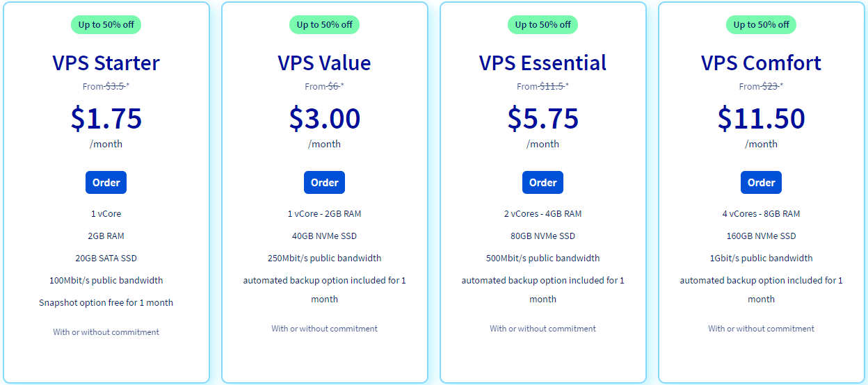868x385 pixels.
Task: Click the VPS Essential heading
Action: (542, 63)
